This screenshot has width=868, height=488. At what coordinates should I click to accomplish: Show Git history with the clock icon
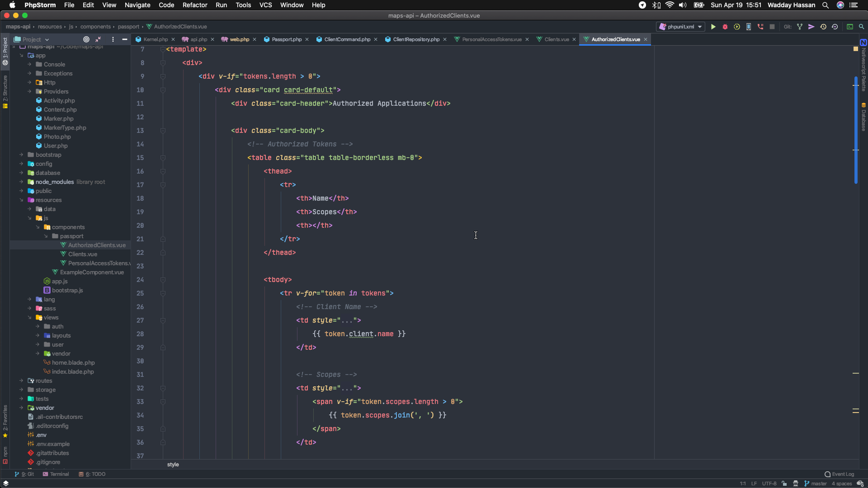point(823,27)
